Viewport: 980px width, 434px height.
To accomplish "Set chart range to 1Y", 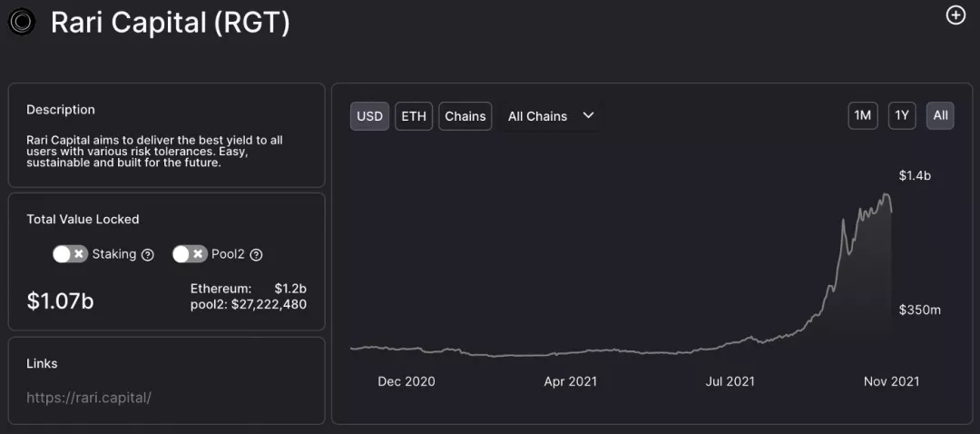I will [902, 115].
